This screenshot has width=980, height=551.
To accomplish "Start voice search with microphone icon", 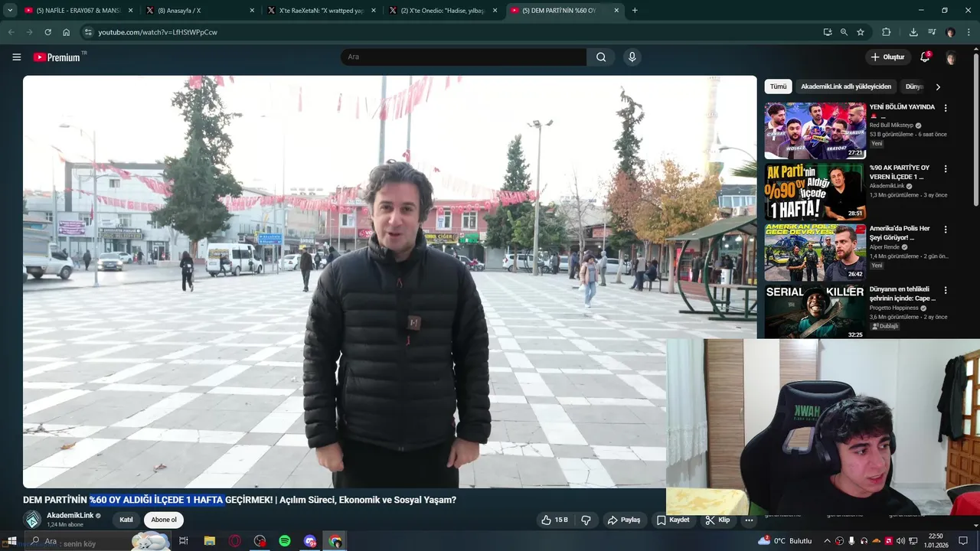I will pyautogui.click(x=632, y=57).
